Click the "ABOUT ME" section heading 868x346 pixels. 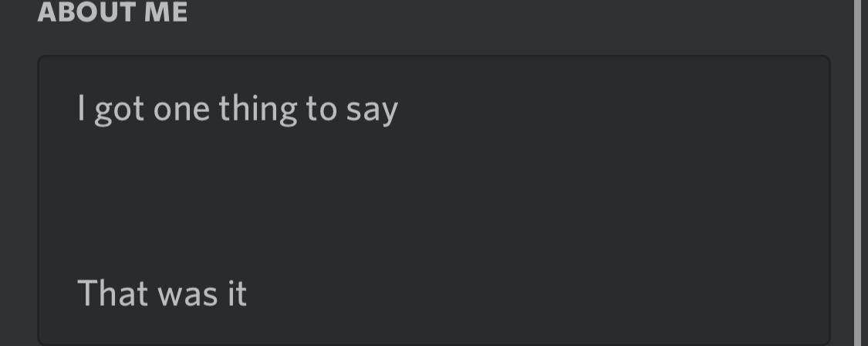(113, 12)
